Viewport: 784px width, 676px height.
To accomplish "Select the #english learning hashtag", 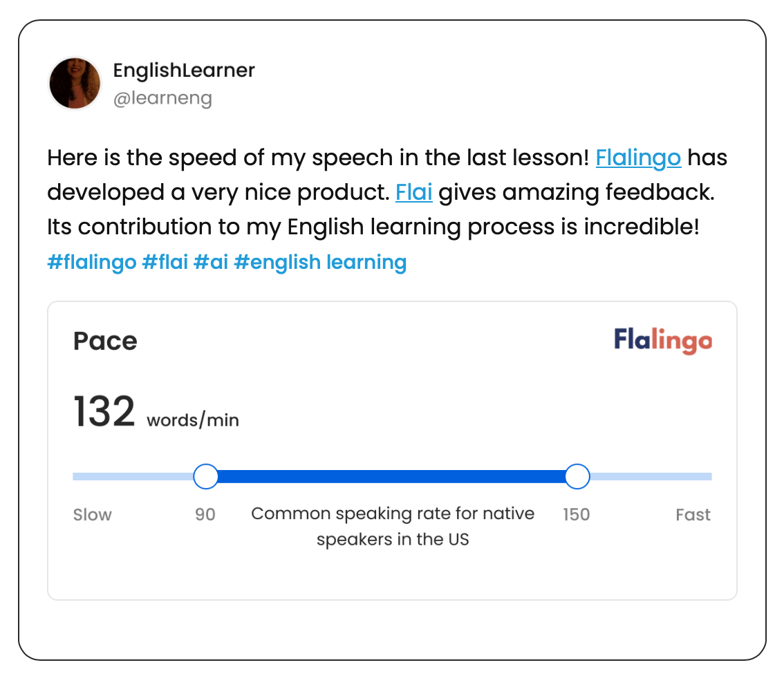I will pos(320,262).
